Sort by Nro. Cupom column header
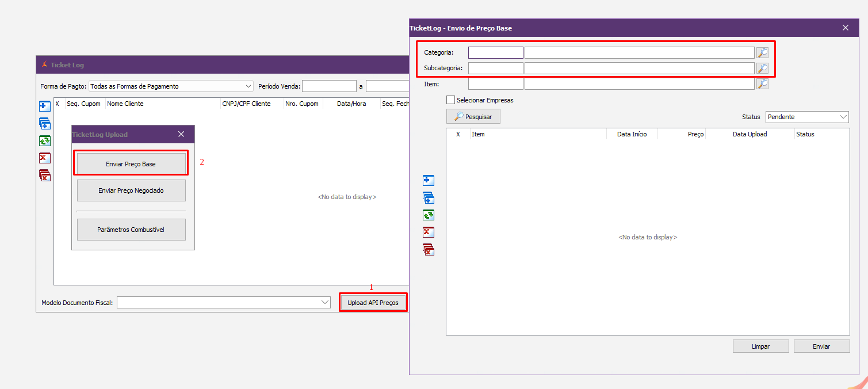This screenshot has height=389, width=868. pos(303,104)
